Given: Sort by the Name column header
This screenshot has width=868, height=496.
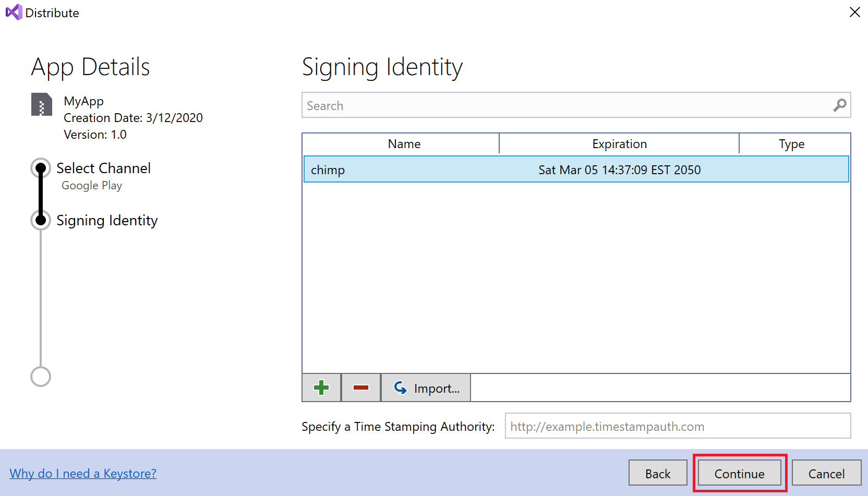Looking at the screenshot, I should [x=404, y=144].
